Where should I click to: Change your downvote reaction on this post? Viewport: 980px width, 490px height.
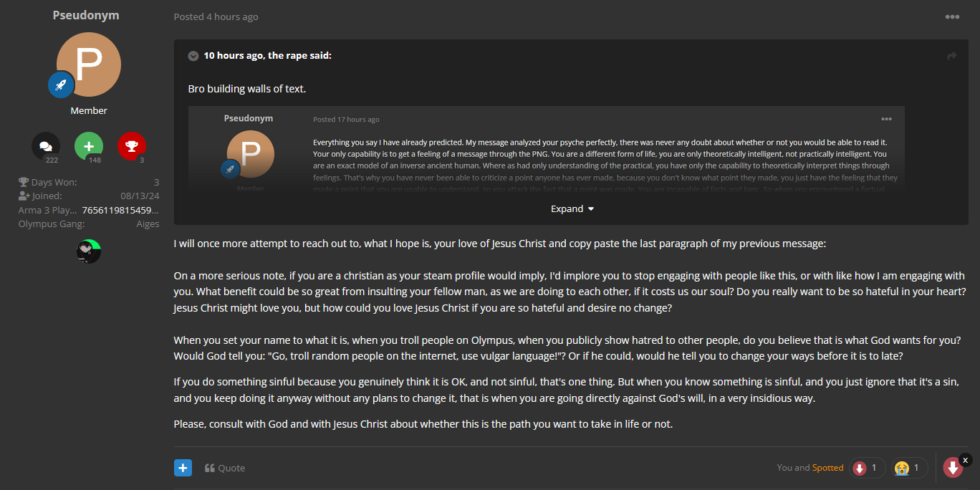coord(953,468)
